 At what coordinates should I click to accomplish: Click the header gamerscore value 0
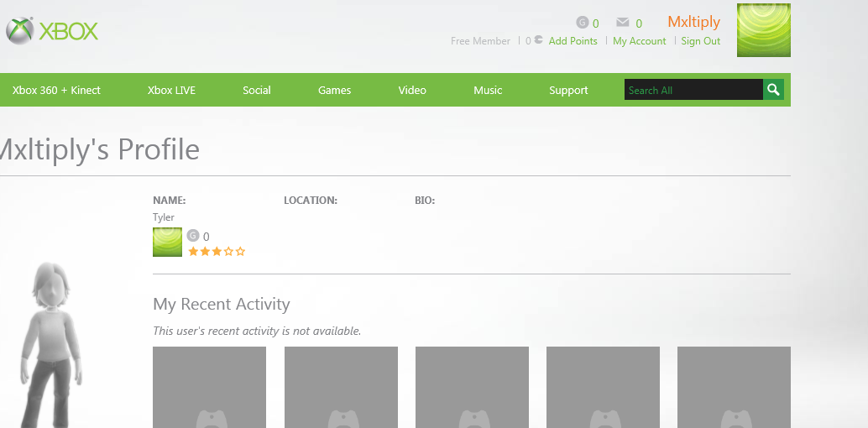pyautogui.click(x=596, y=23)
